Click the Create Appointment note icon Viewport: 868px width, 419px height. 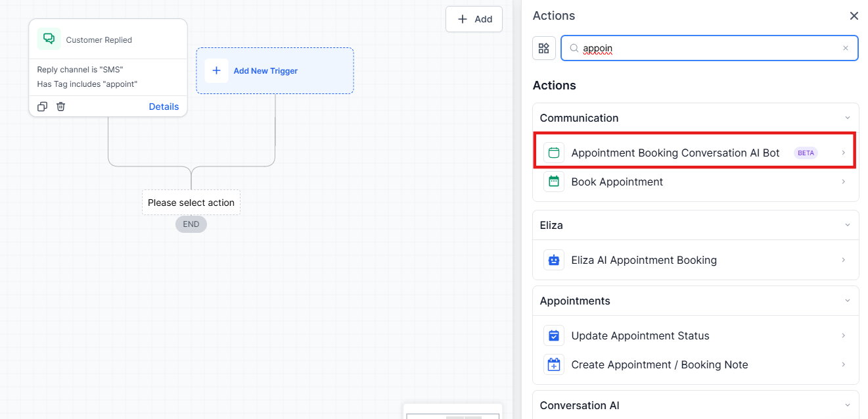tap(553, 364)
